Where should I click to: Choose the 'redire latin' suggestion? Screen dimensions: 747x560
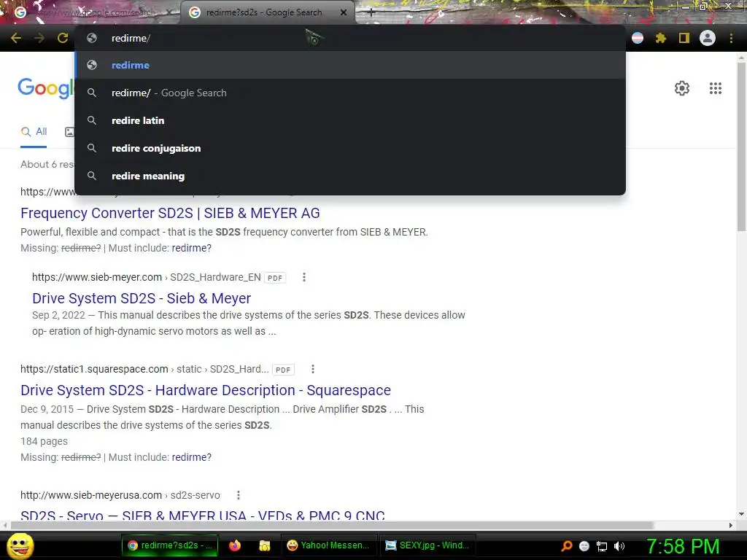[350, 120]
